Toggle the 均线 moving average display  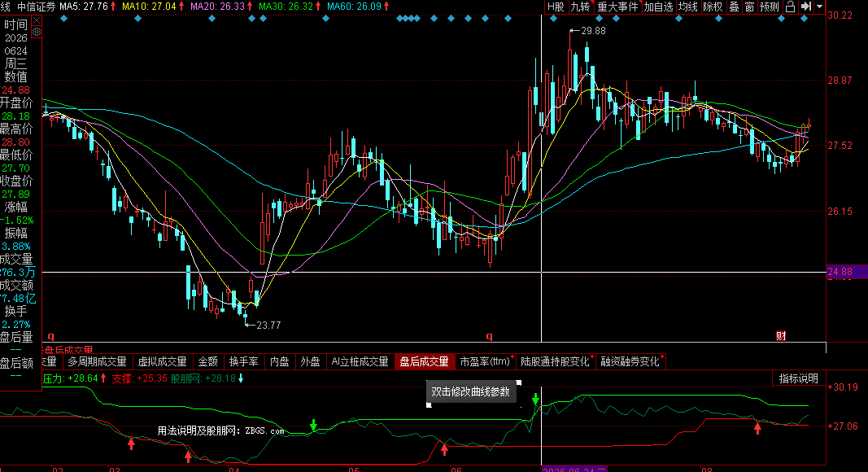tap(688, 7)
